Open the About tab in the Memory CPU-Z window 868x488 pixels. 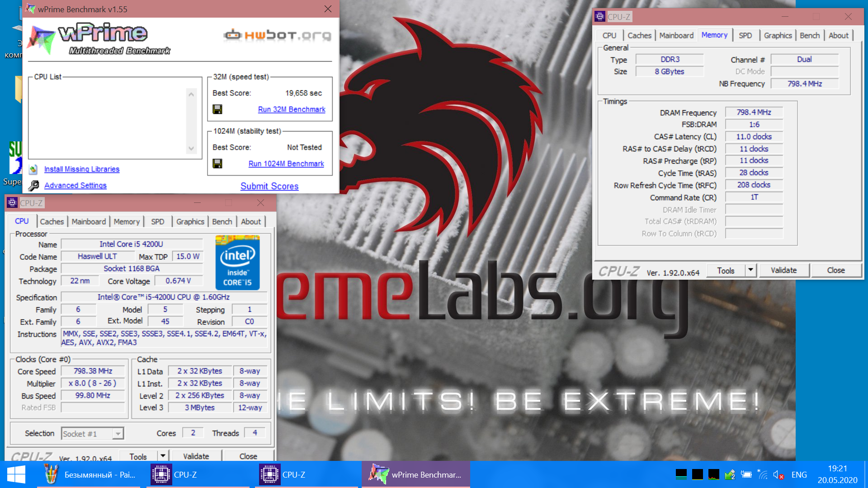coord(839,35)
